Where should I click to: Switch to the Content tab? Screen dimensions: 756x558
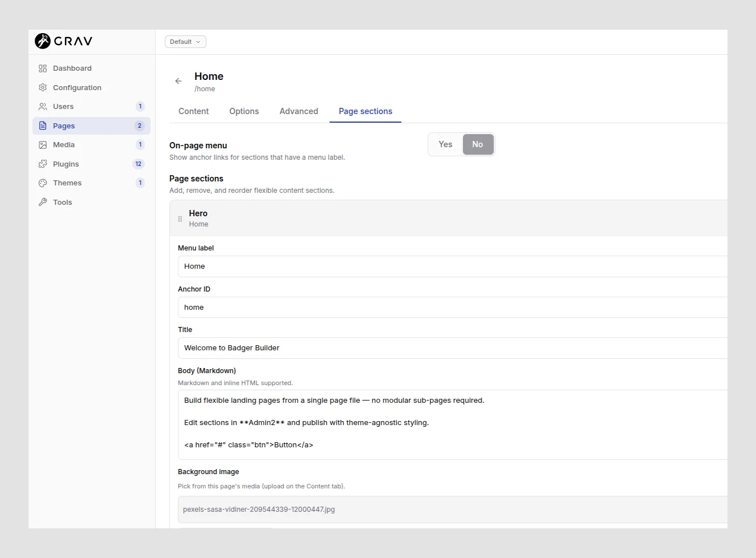pyautogui.click(x=193, y=111)
